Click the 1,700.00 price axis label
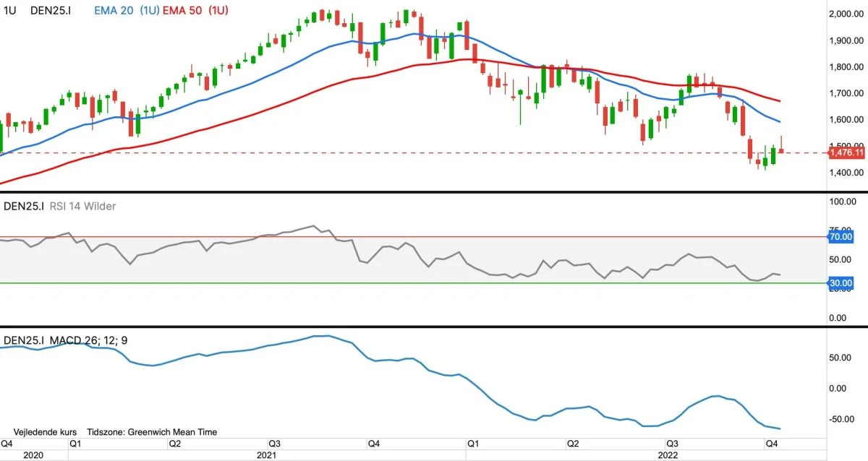The height and width of the screenshot is (461, 868). 848,93
